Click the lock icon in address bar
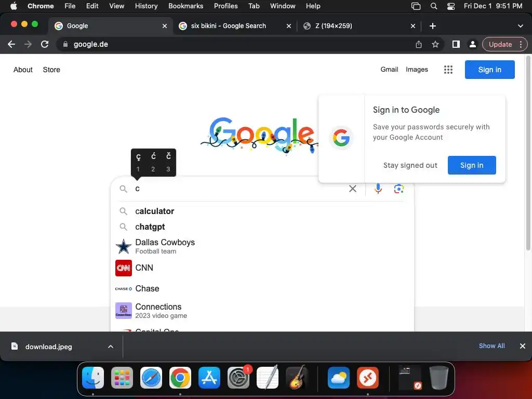Screen dimensions: 532x399 pos(65,44)
